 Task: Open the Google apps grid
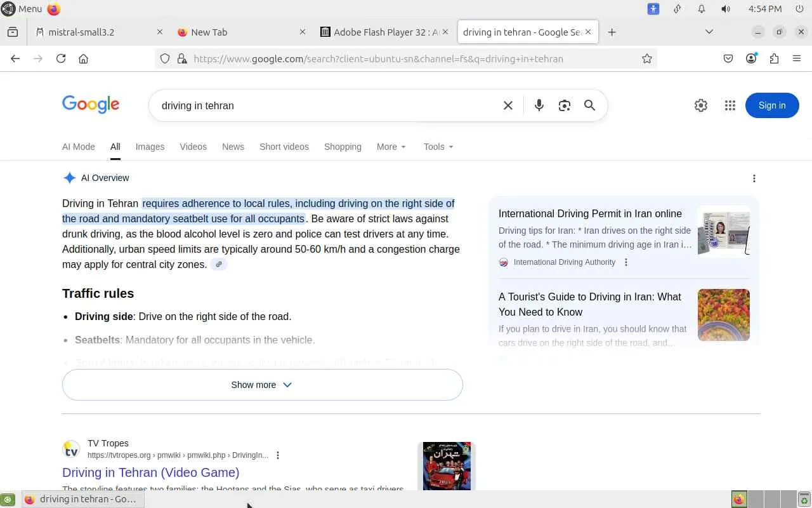tap(730, 105)
